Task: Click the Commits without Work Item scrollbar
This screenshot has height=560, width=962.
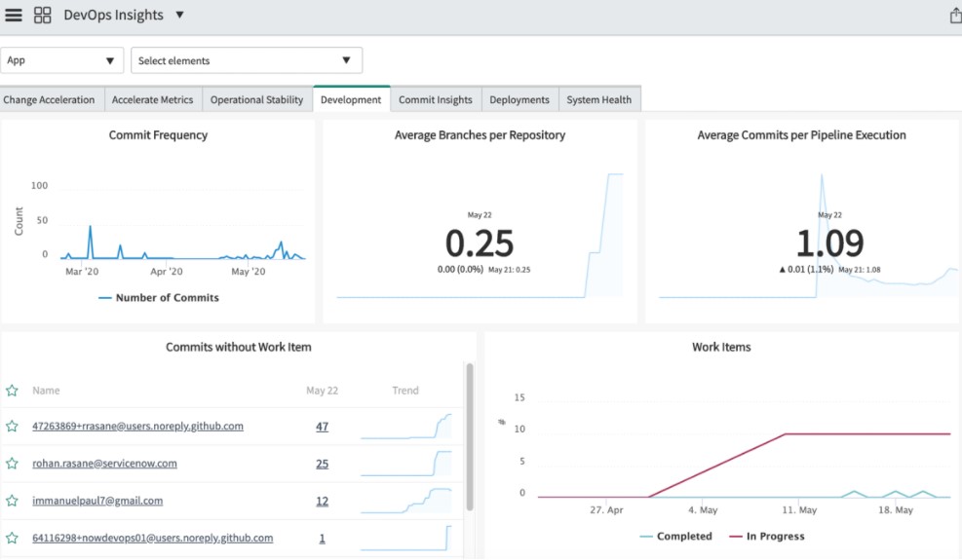Action: tap(470, 436)
